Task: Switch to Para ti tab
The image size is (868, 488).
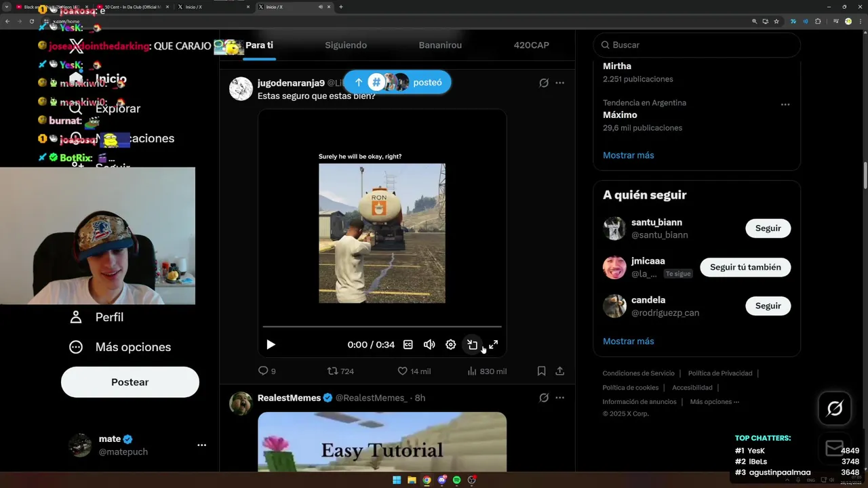Action: pyautogui.click(x=259, y=45)
